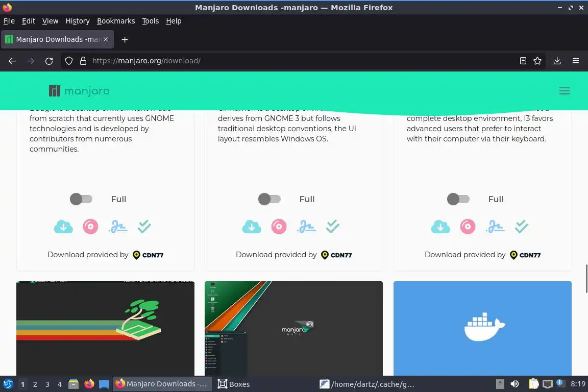
Task: Switch to the Boxes window in the taskbar
Action: tap(234, 384)
